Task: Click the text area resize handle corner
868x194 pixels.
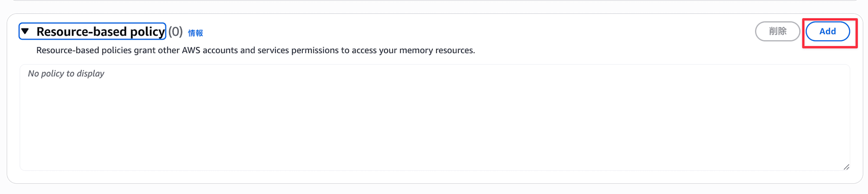Action: click(846, 167)
